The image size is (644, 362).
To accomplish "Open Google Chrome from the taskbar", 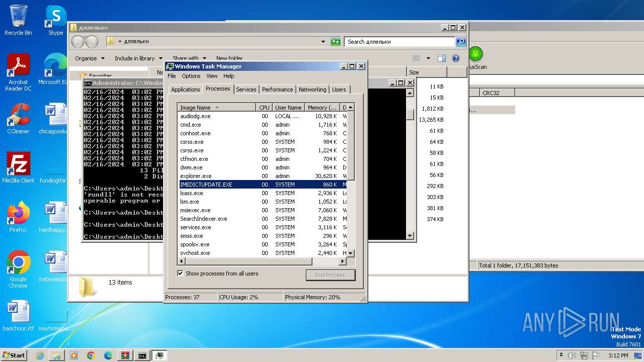I will [91, 355].
